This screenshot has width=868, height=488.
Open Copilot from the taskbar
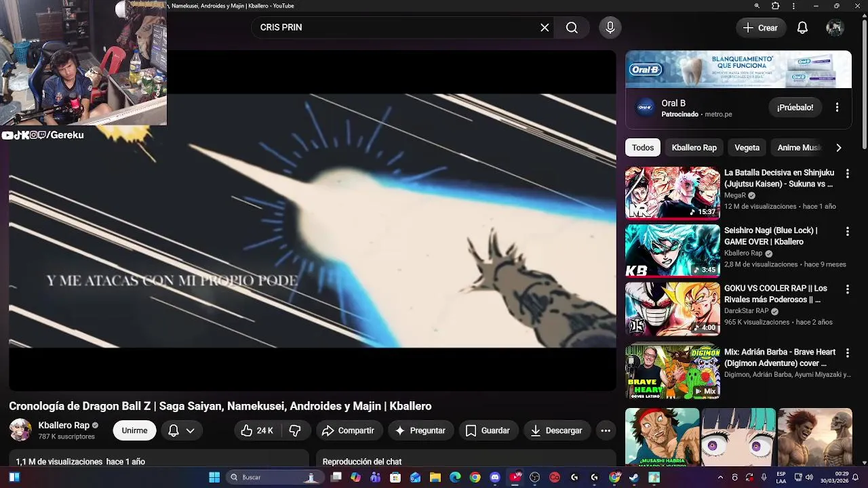(x=355, y=477)
